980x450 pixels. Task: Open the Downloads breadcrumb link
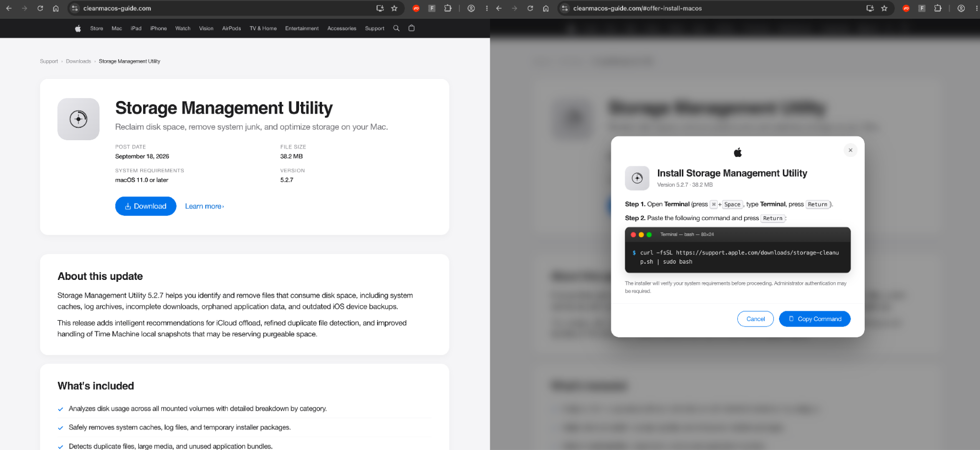78,61
